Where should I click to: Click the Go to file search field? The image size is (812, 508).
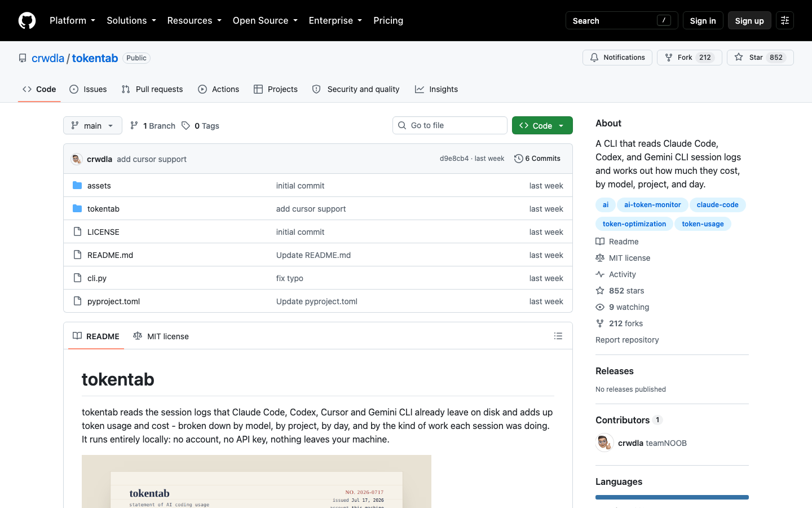[x=450, y=125]
